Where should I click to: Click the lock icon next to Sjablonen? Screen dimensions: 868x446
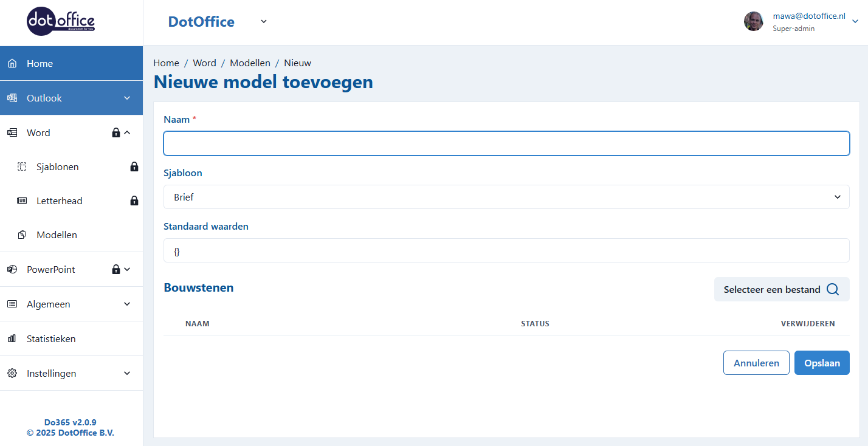[x=134, y=166]
